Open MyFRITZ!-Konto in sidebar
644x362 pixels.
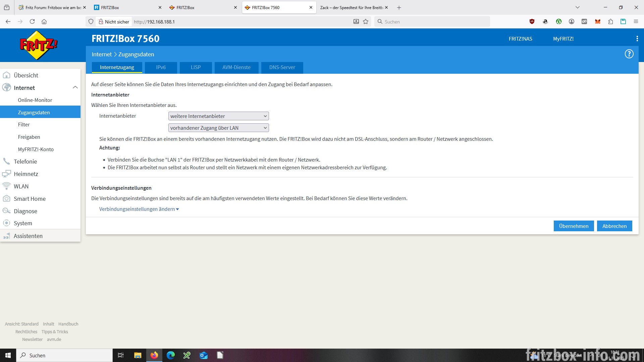[x=40, y=149]
